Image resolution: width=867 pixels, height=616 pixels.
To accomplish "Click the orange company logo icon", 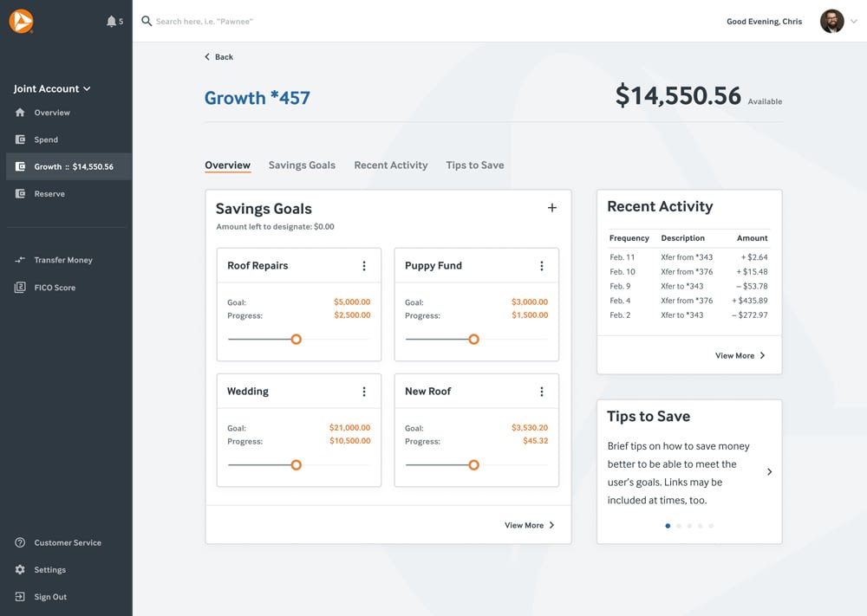I will (21, 21).
